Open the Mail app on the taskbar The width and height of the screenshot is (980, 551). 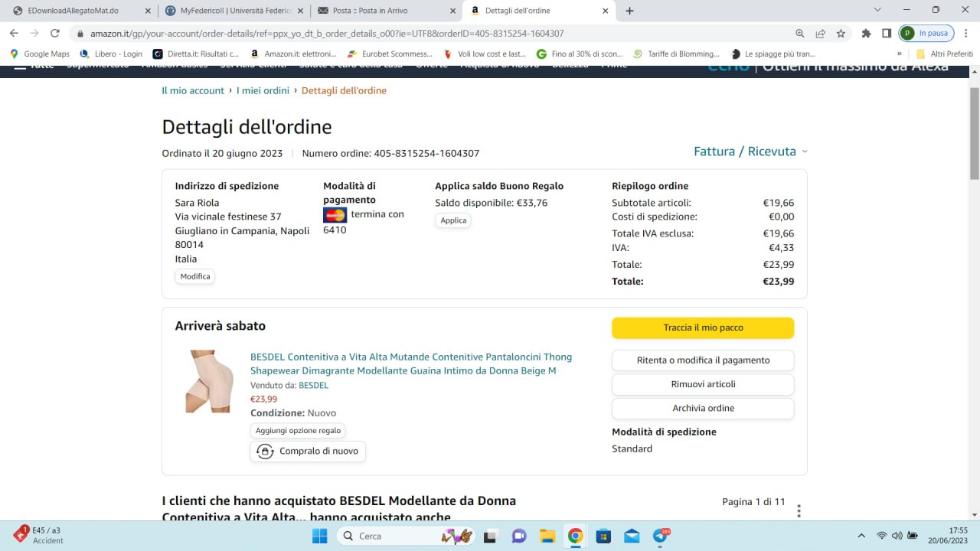(632, 536)
